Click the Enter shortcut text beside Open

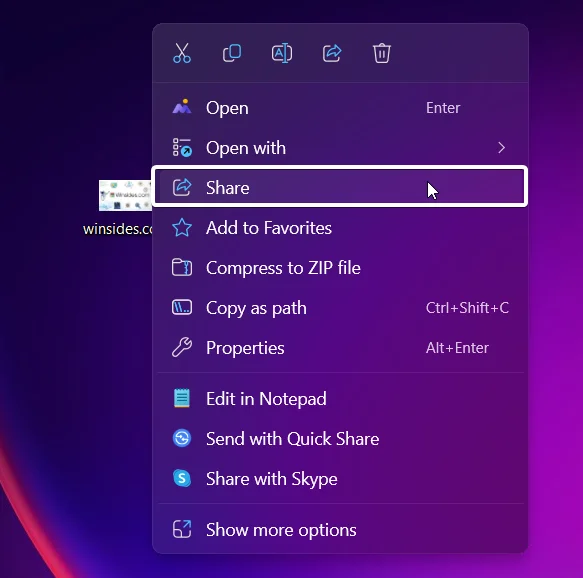[443, 108]
